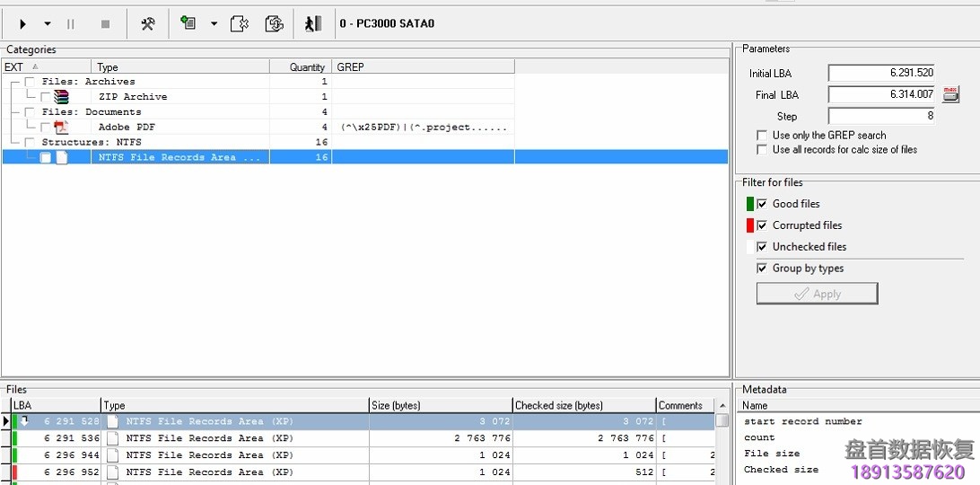Click the GREP column header

(423, 67)
